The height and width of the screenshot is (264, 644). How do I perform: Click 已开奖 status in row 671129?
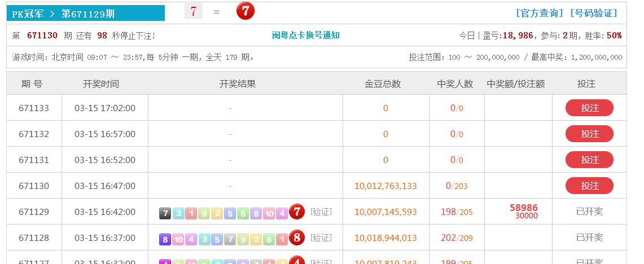click(589, 212)
